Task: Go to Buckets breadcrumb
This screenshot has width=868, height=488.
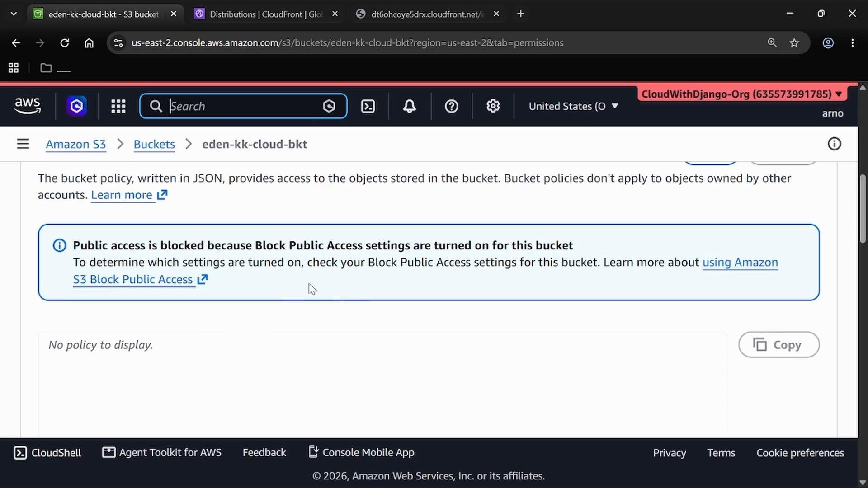Action: (154, 145)
